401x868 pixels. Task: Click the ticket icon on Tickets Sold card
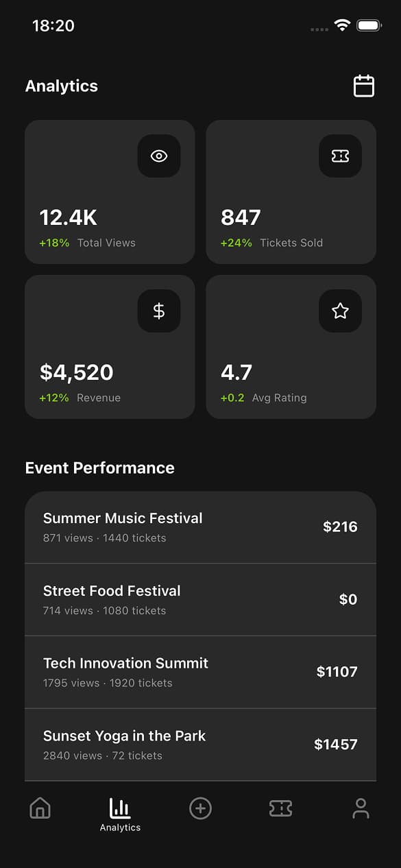[341, 156]
